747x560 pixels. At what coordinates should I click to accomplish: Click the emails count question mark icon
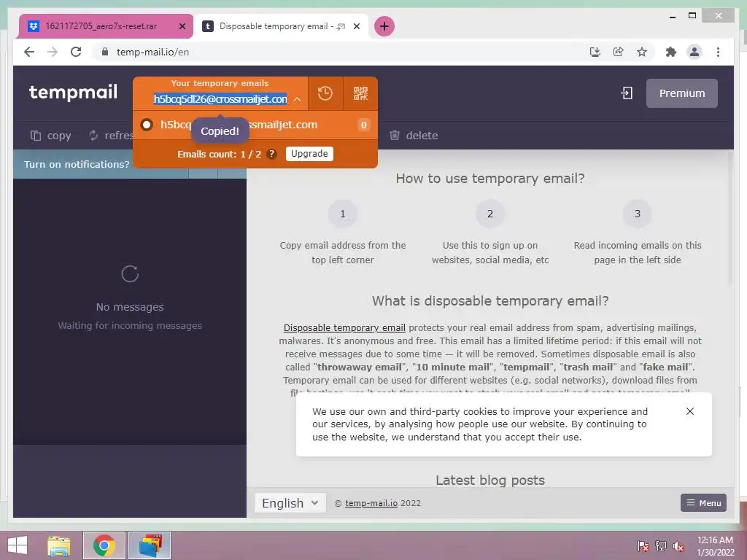(271, 154)
